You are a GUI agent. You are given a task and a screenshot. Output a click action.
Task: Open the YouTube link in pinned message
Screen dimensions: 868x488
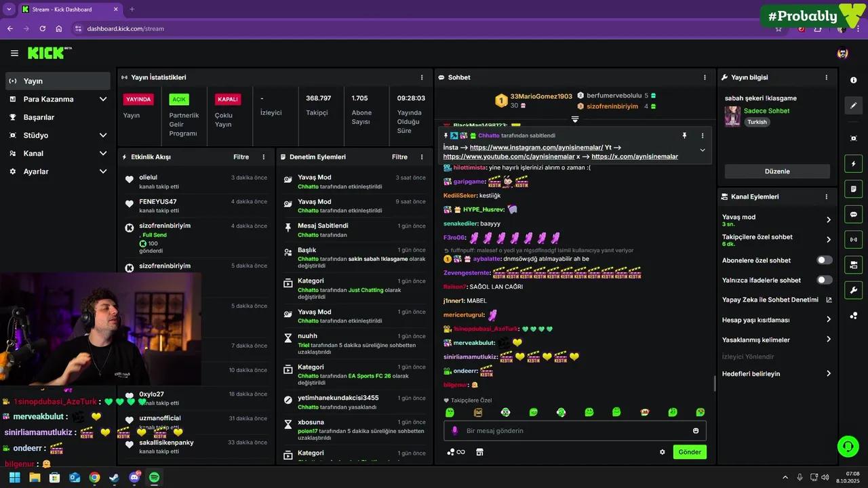point(509,157)
